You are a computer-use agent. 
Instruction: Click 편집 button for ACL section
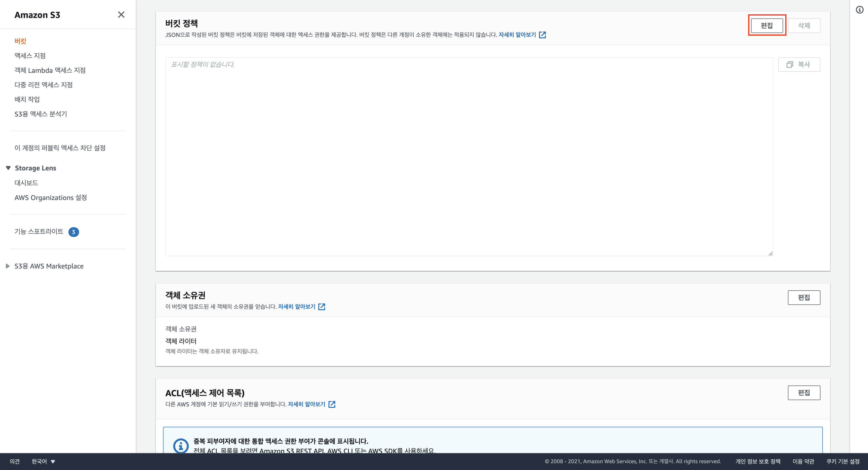coord(804,393)
